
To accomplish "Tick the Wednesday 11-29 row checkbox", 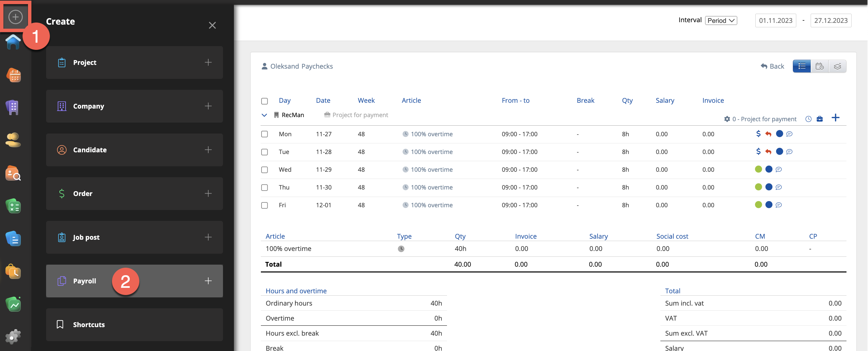I will click(264, 170).
